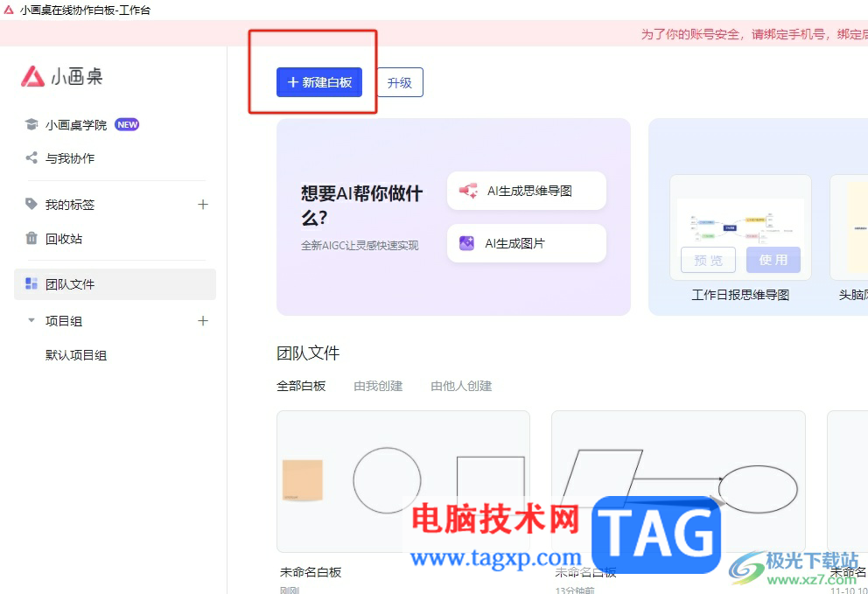Image resolution: width=868 pixels, height=594 pixels.
Task: Click the 升级 upgrade button
Action: [400, 82]
